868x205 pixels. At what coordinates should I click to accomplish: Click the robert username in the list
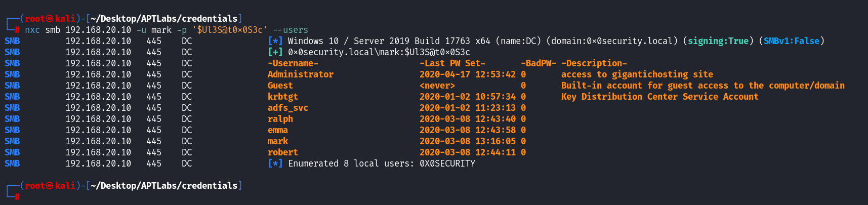pyautogui.click(x=283, y=152)
